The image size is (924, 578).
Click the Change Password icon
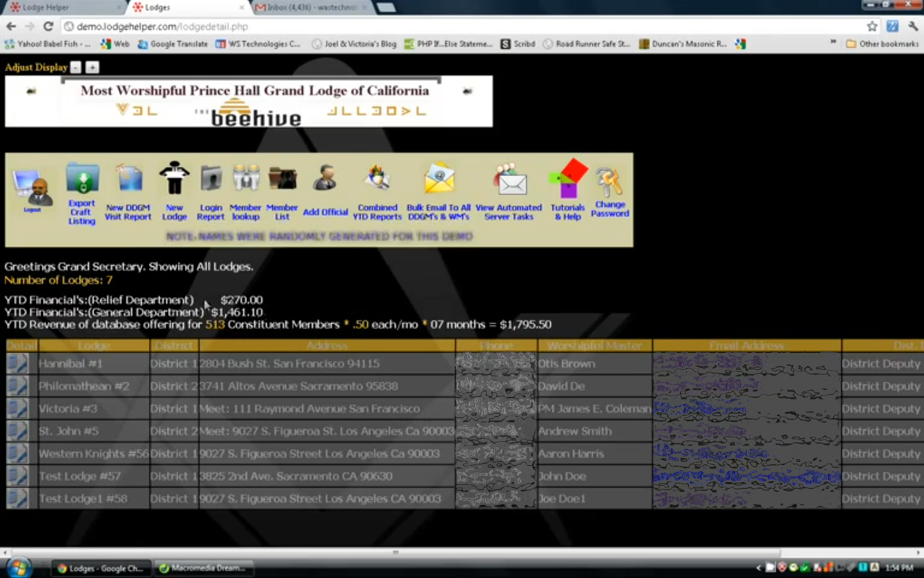pyautogui.click(x=610, y=182)
